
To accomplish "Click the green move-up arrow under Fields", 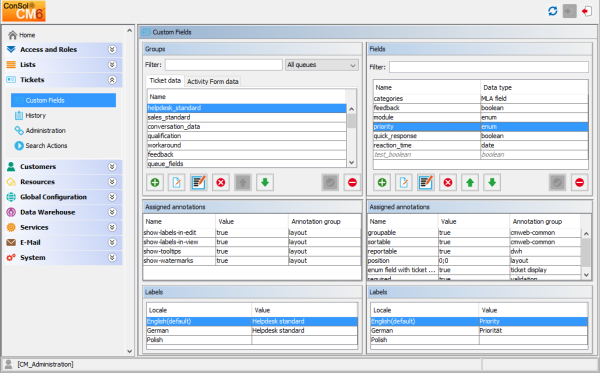I will [x=470, y=182].
